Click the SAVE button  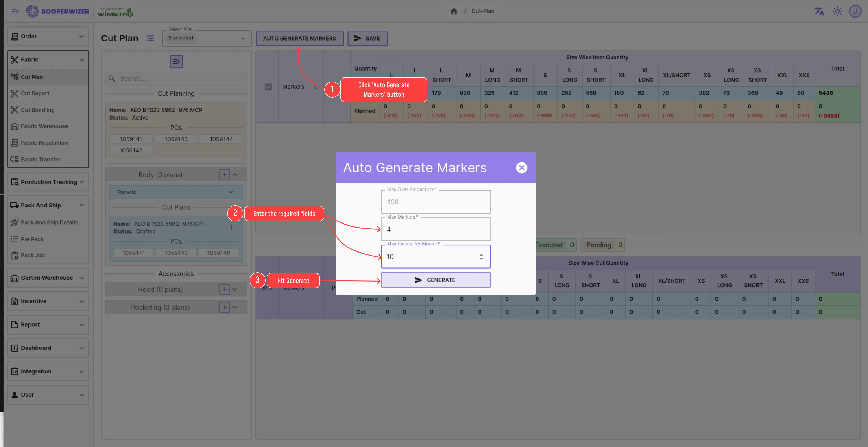click(367, 38)
